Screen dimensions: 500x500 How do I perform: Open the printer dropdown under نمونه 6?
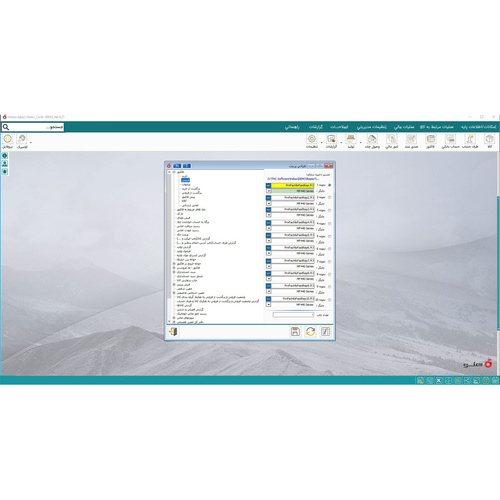point(269,254)
